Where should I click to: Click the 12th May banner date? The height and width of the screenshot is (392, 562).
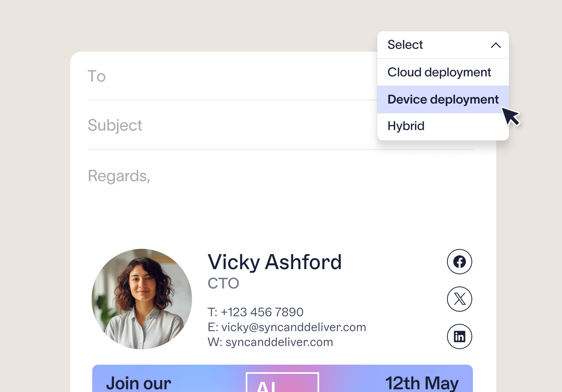(x=422, y=383)
